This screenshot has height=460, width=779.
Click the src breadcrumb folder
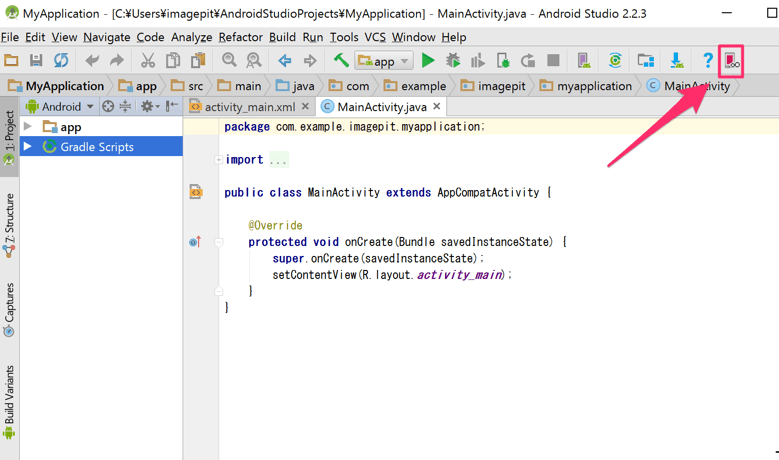tap(187, 86)
